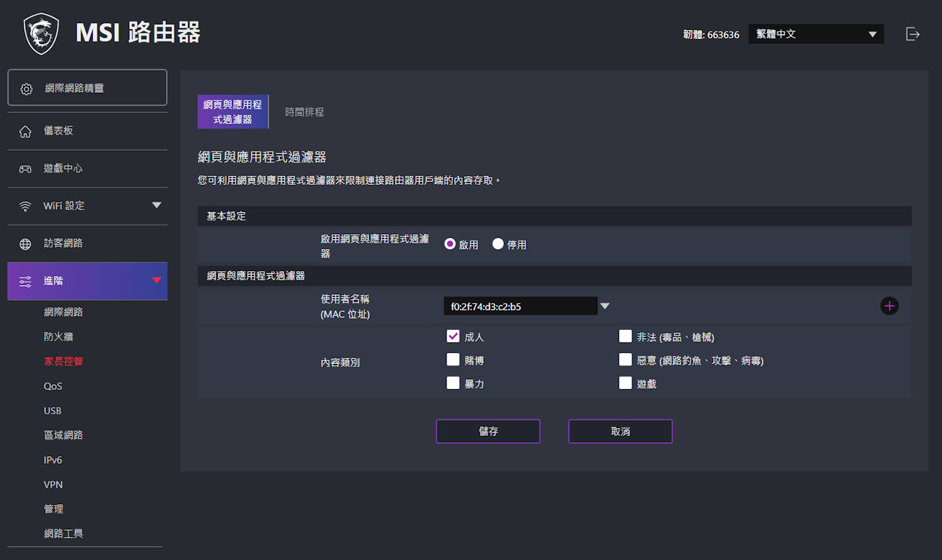The height and width of the screenshot is (560, 942).
Task: Click the 網際網路精靈 gear icon
Action: click(27, 89)
